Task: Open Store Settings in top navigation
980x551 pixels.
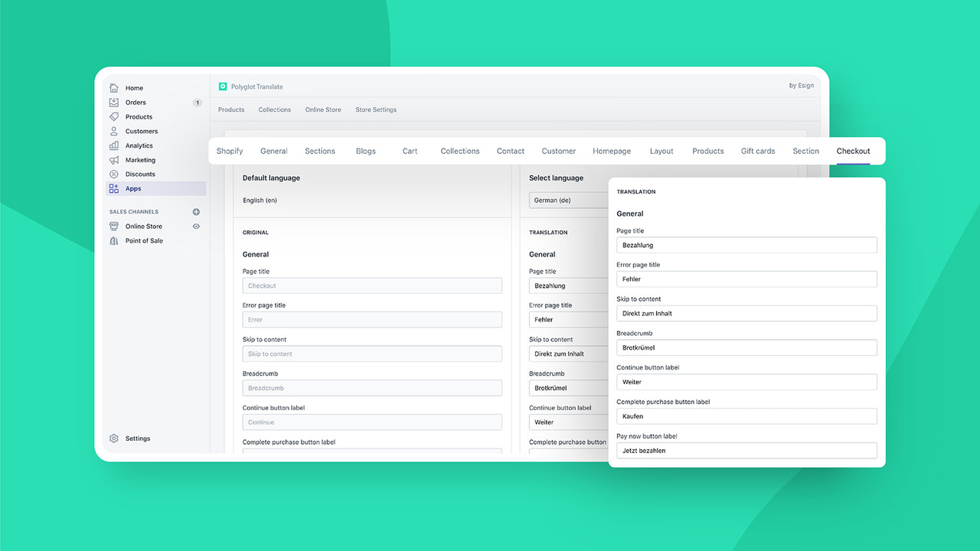Action: (x=376, y=109)
